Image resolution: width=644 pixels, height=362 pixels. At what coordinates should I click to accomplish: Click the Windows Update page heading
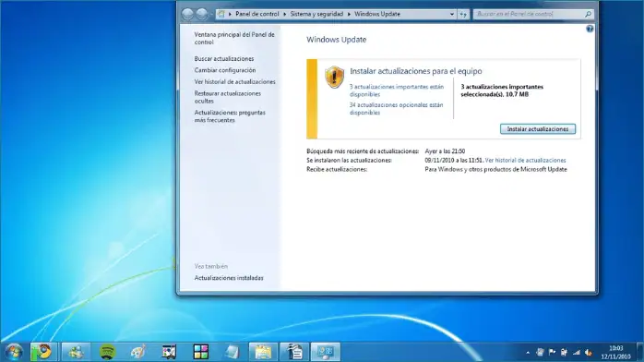(x=336, y=40)
